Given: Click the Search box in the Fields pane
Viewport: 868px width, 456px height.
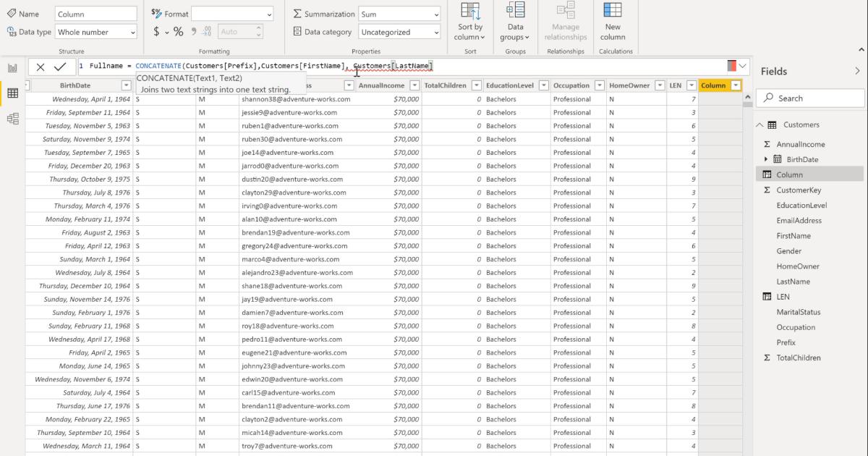Looking at the screenshot, I should pyautogui.click(x=808, y=97).
